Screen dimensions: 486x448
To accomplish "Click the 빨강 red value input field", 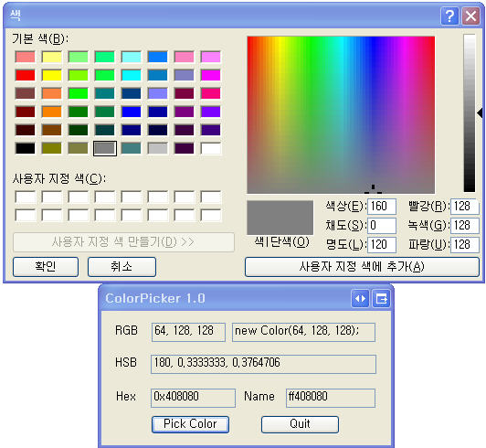I will coord(465,207).
